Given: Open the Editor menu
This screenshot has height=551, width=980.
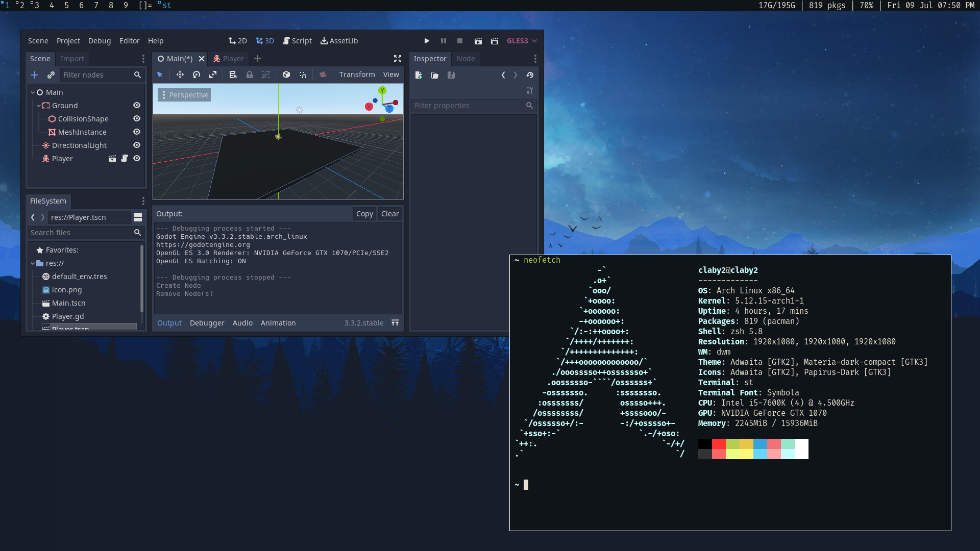Looking at the screenshot, I should click(x=130, y=41).
